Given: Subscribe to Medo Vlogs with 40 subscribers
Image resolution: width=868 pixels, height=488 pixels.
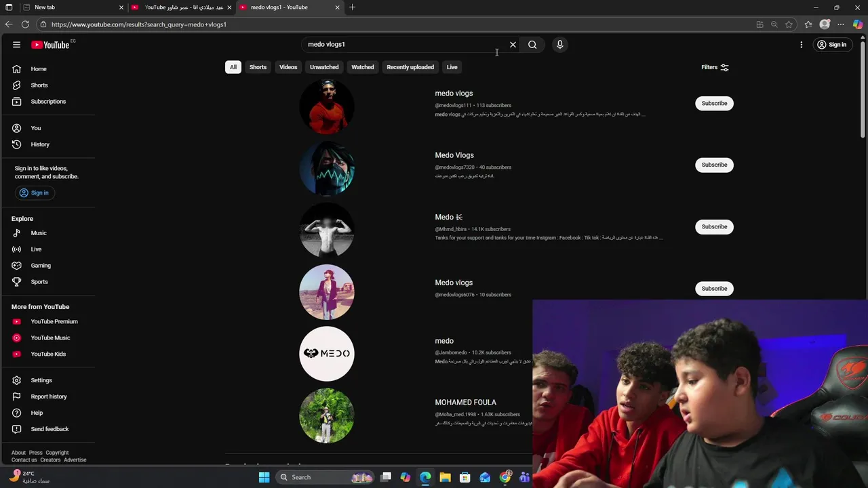Looking at the screenshot, I should click(x=714, y=165).
